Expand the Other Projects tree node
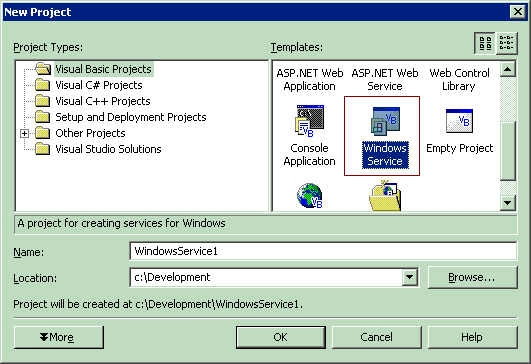531x364 pixels. click(x=24, y=133)
